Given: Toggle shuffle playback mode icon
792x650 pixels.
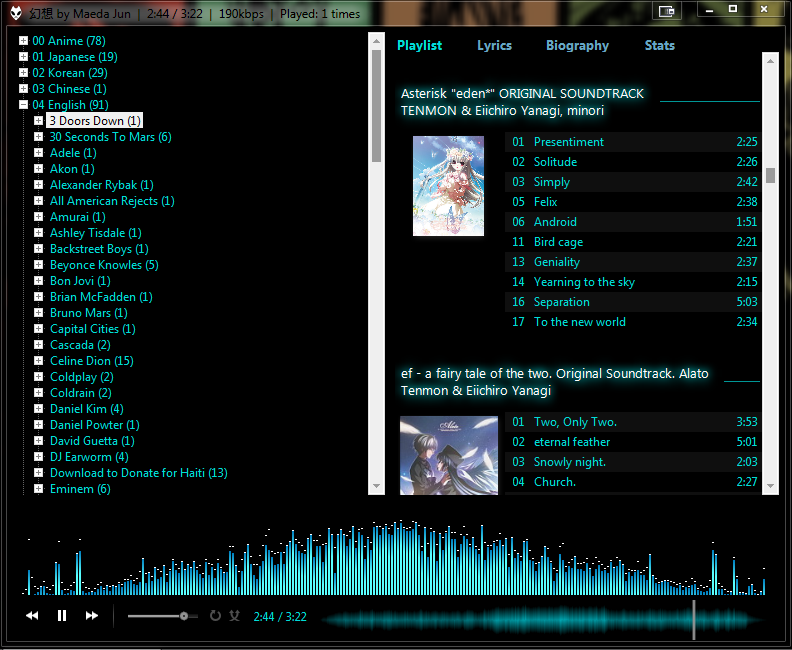Looking at the screenshot, I should click(x=234, y=615).
